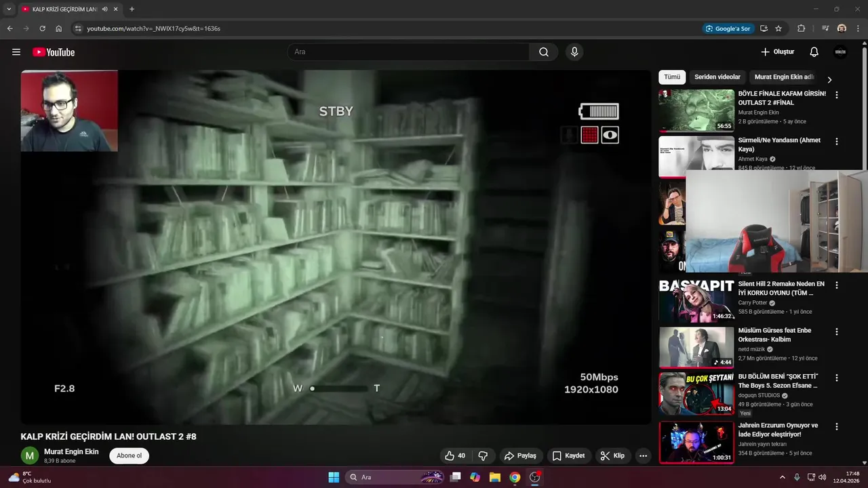
Task: Open options for The Boys 5. Sezon video
Action: tap(836, 378)
